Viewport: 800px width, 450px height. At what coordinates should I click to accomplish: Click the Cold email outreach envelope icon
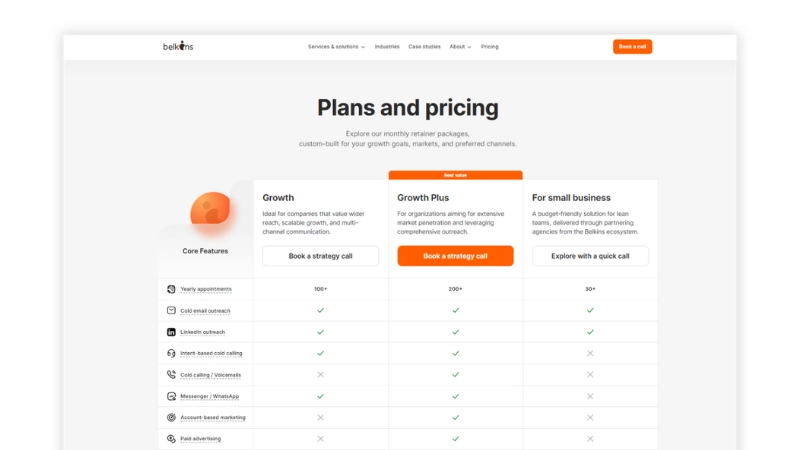(x=171, y=310)
